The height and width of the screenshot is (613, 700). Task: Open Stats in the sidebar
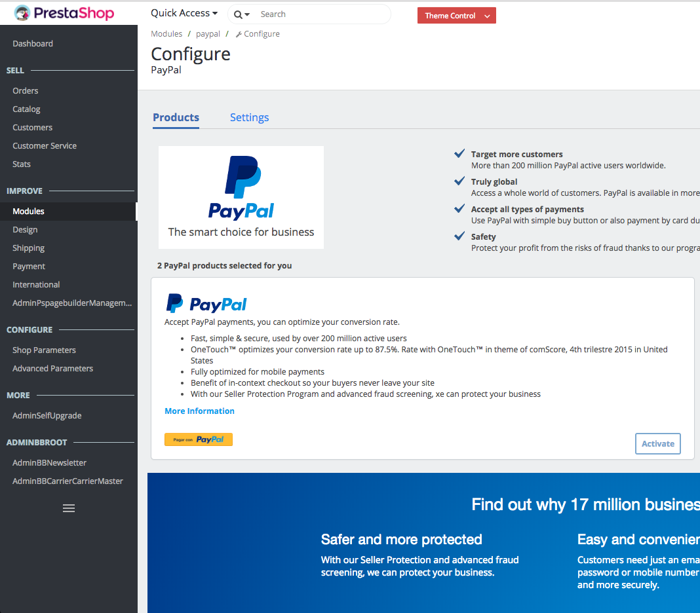click(22, 164)
